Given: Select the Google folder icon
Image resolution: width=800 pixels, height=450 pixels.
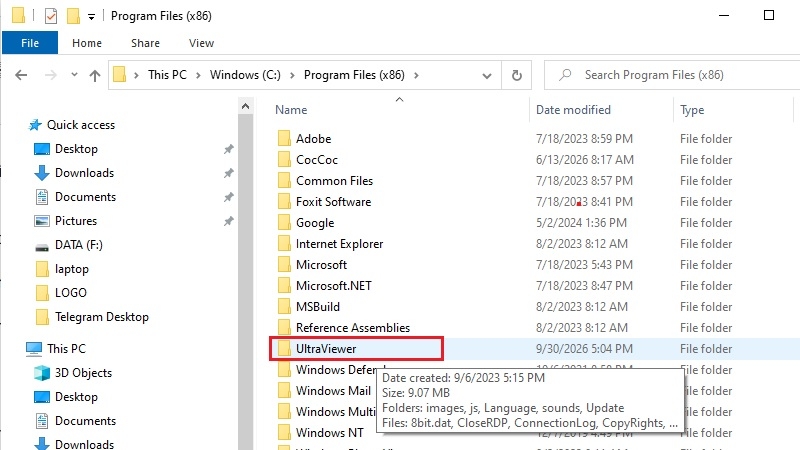Looking at the screenshot, I should pos(284,222).
